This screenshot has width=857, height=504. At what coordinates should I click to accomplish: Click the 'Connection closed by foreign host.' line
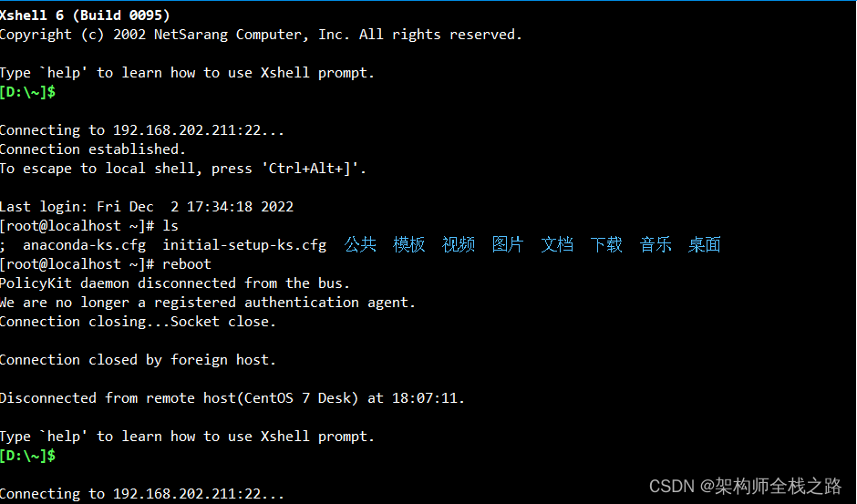click(138, 360)
